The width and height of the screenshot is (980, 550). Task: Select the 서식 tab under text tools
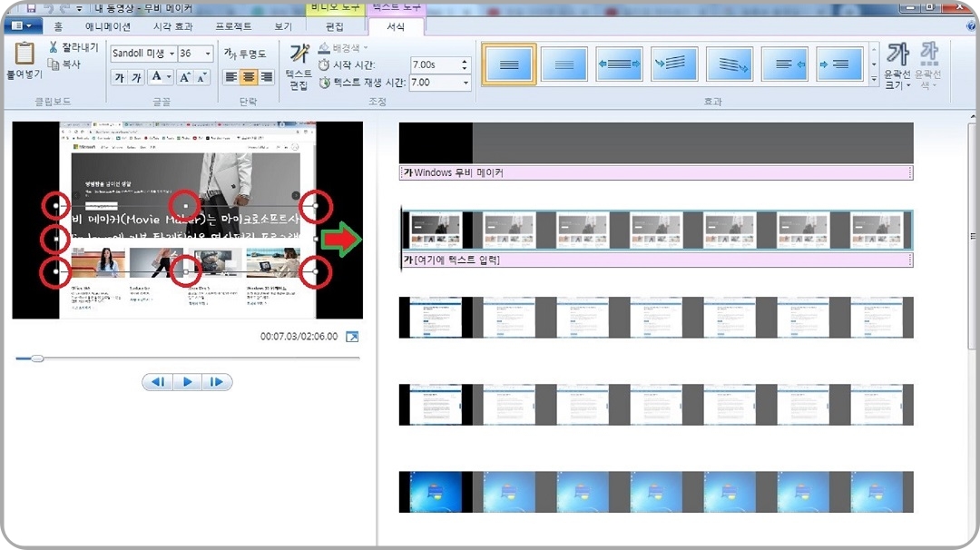pyautogui.click(x=396, y=26)
